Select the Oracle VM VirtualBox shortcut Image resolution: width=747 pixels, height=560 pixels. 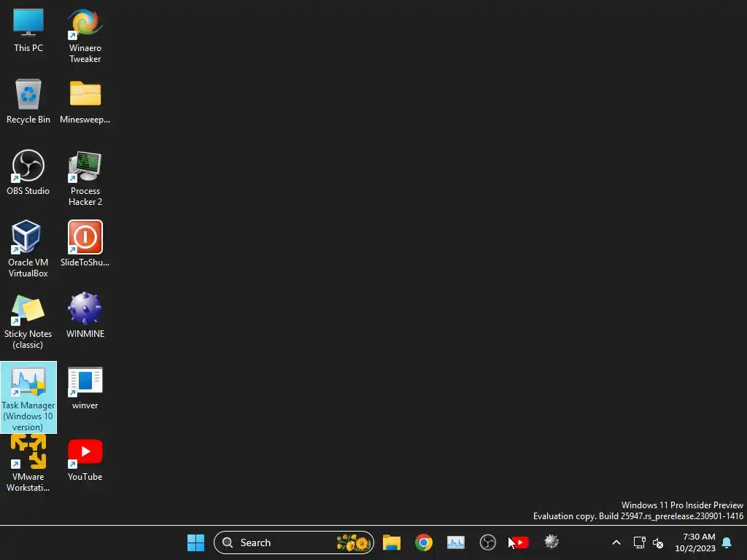coord(28,249)
